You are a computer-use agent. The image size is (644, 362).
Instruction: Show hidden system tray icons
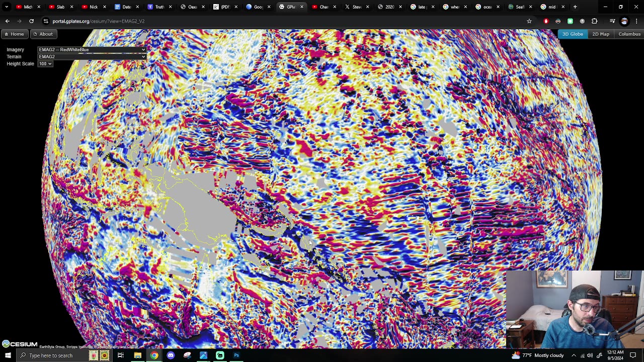[574, 355]
